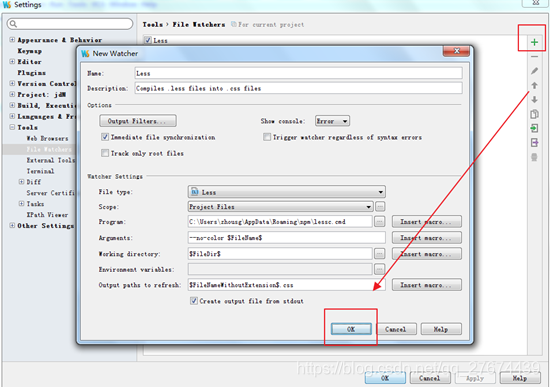Viewport: 550px width, 387px height.
Task: Click the Name field containing Less
Action: tap(299, 73)
